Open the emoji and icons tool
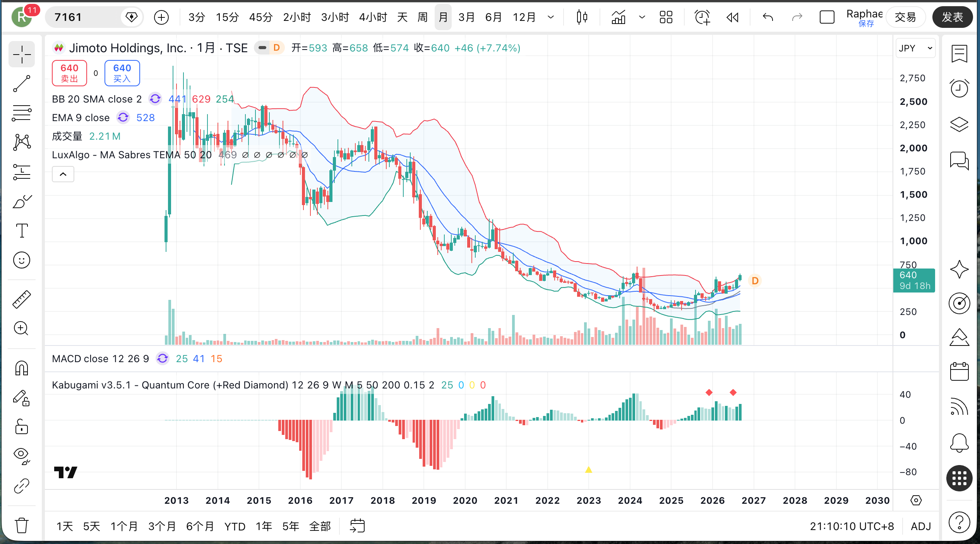 click(22, 260)
